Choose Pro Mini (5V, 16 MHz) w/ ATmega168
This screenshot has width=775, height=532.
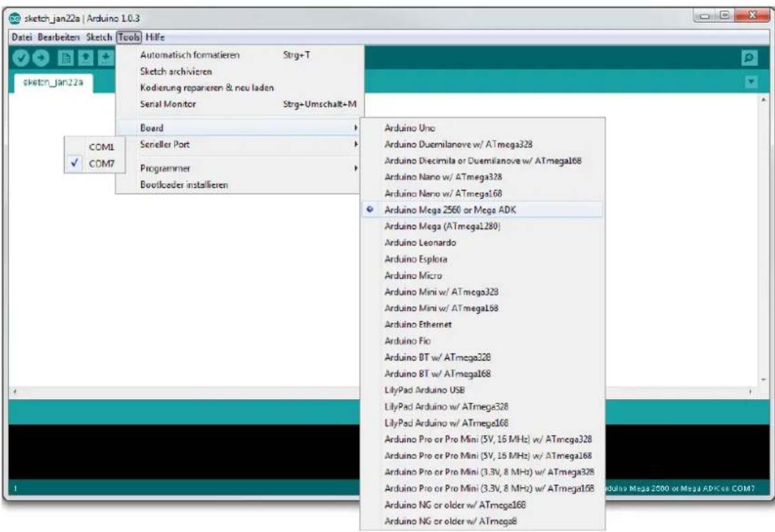(482, 456)
